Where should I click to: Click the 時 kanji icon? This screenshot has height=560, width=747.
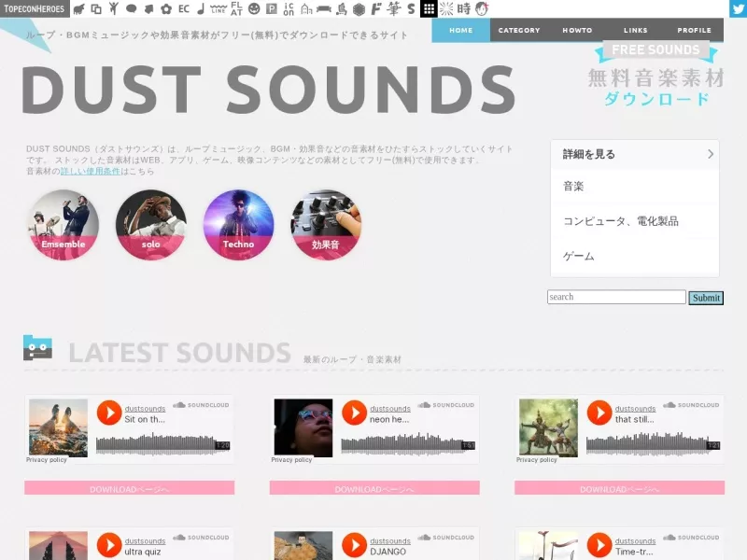click(x=463, y=8)
